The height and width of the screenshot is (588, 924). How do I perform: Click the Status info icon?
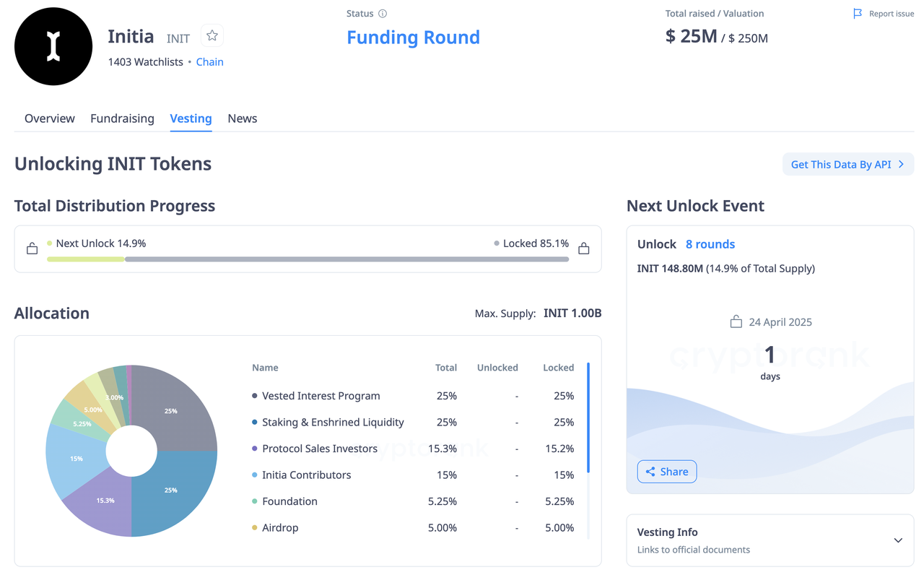(x=383, y=14)
